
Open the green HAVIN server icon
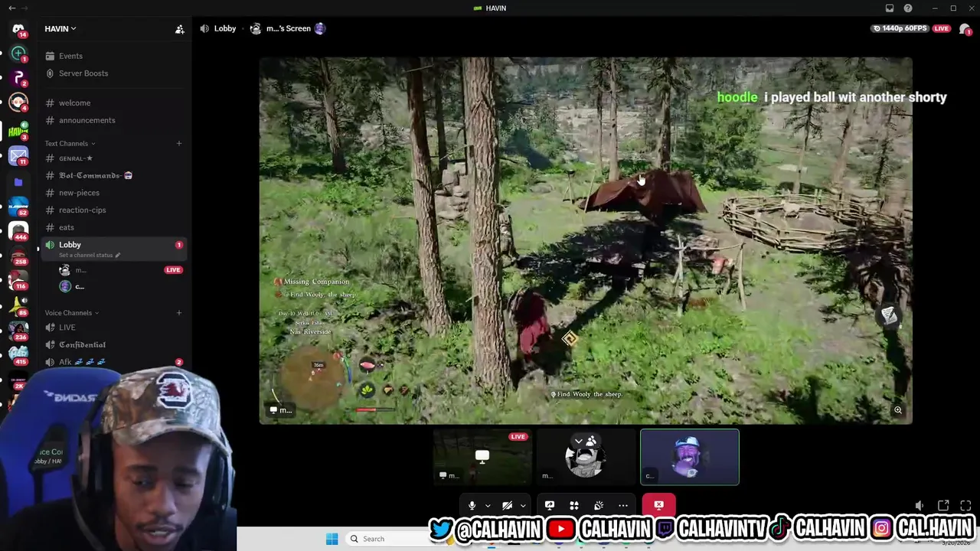(x=18, y=132)
